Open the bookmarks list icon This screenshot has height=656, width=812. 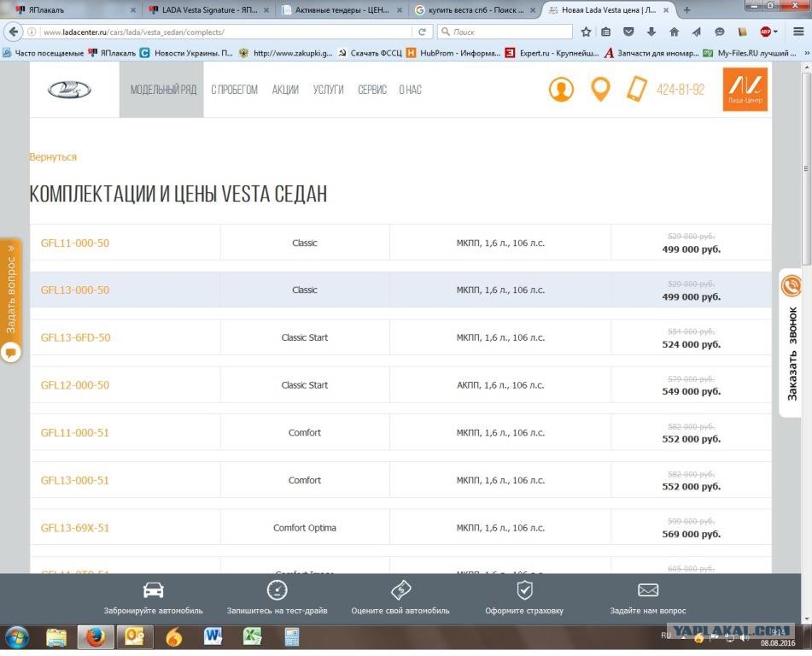(605, 32)
